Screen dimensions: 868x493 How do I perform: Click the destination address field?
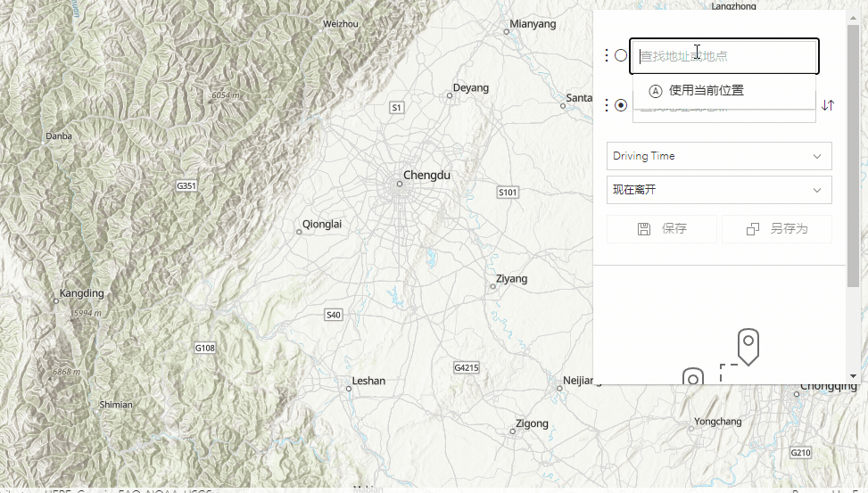click(x=724, y=115)
